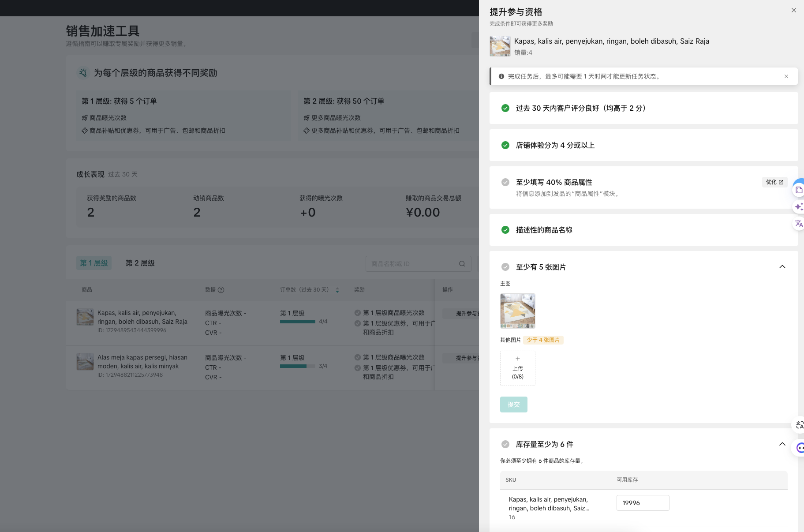Image resolution: width=804 pixels, height=532 pixels.
Task: Click the green check for 店铺体验分为 4 分或以上
Action: [505, 145]
